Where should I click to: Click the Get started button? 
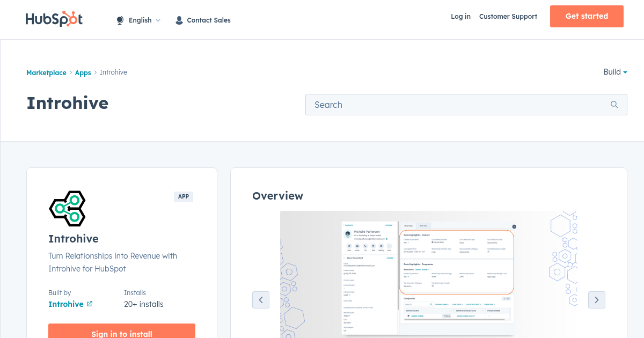tap(587, 16)
